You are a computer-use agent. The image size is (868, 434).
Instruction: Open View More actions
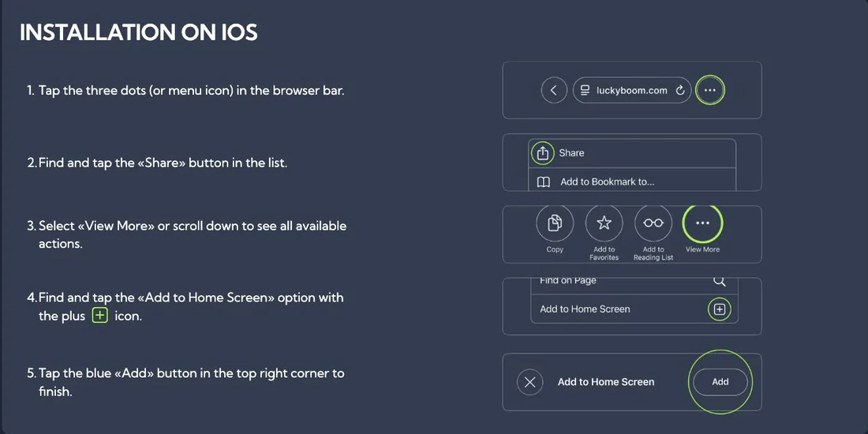coord(702,223)
